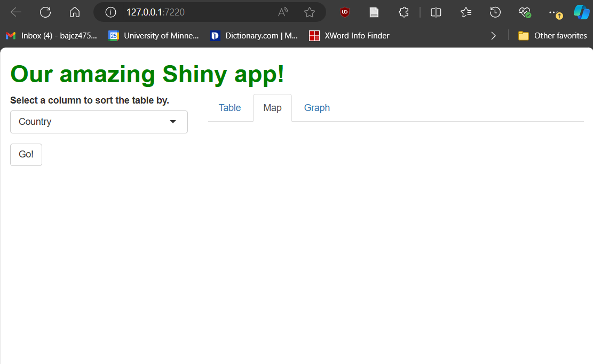Open the XWord Info Finder bookmark
The height and width of the screenshot is (364, 593).
350,36
